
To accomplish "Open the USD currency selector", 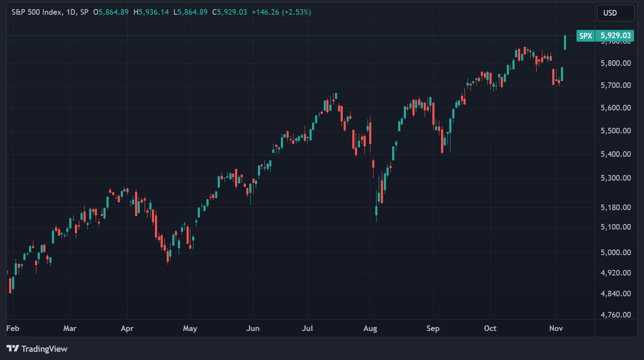I will (x=615, y=13).
